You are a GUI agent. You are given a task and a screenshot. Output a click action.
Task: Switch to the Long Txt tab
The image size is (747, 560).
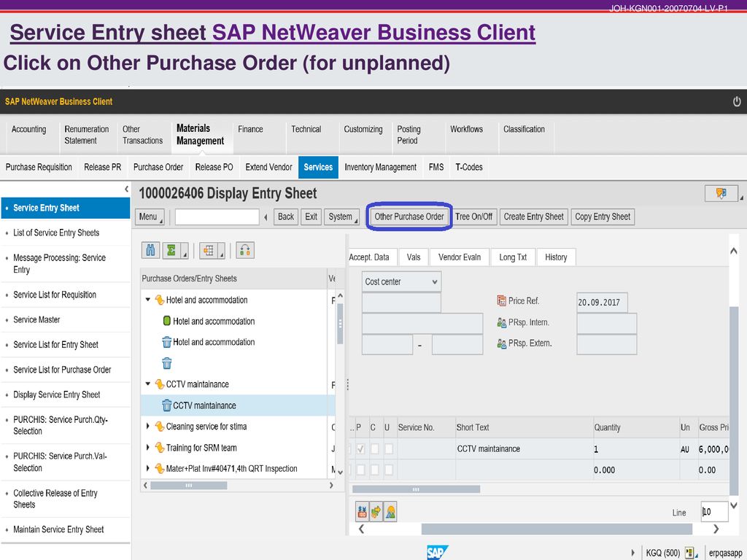(513, 257)
